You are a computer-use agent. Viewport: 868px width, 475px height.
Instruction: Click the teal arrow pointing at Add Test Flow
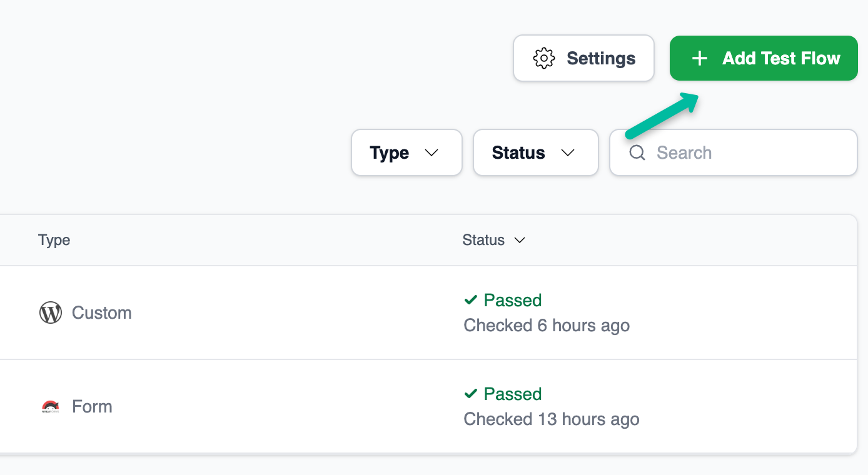(x=663, y=119)
